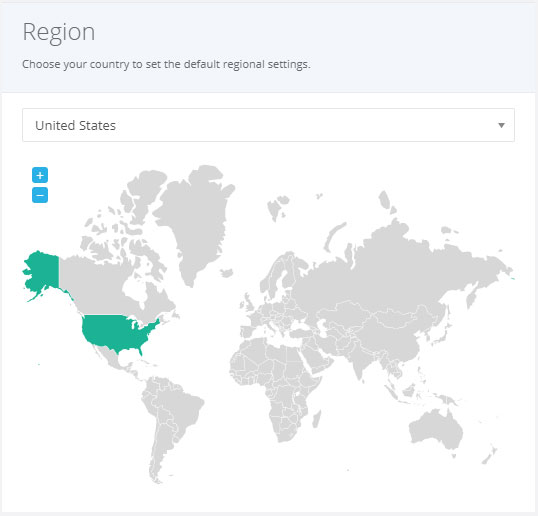Click the dropdown arrow in country selector

[501, 126]
